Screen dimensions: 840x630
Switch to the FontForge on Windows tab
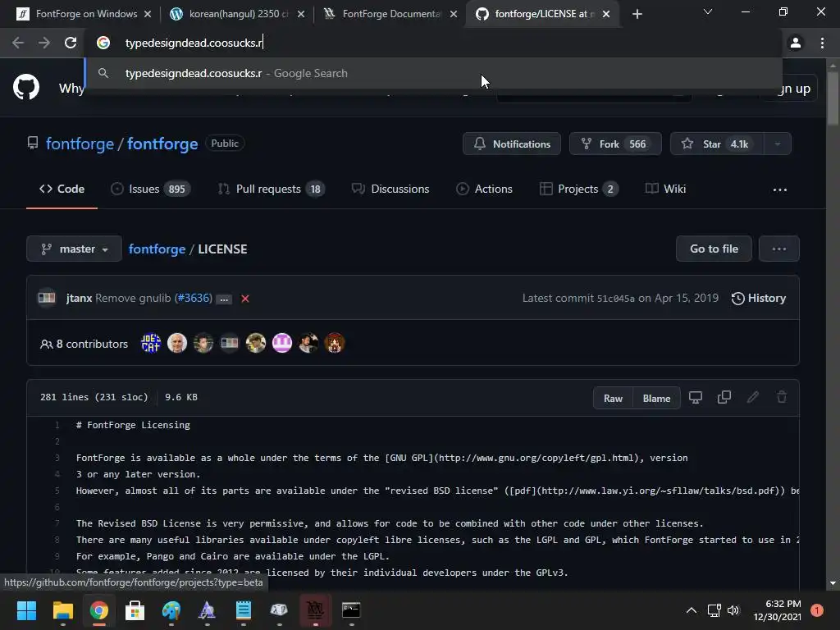84,14
